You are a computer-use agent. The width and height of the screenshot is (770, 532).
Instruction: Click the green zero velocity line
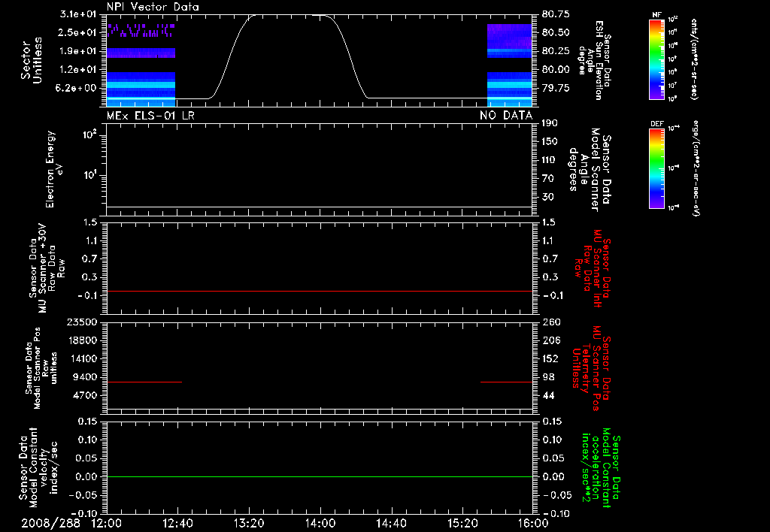(x=320, y=476)
